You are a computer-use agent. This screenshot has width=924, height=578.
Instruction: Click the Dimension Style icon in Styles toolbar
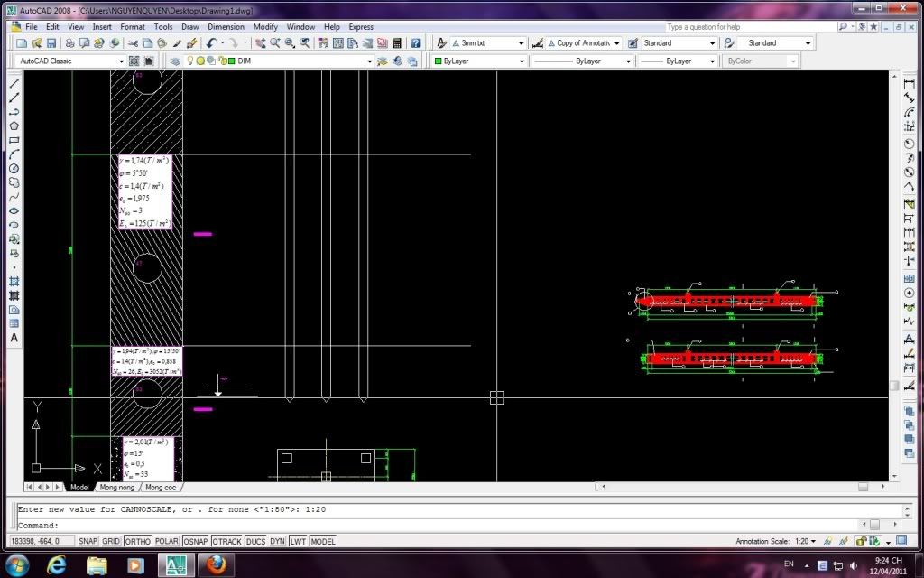tap(538, 43)
